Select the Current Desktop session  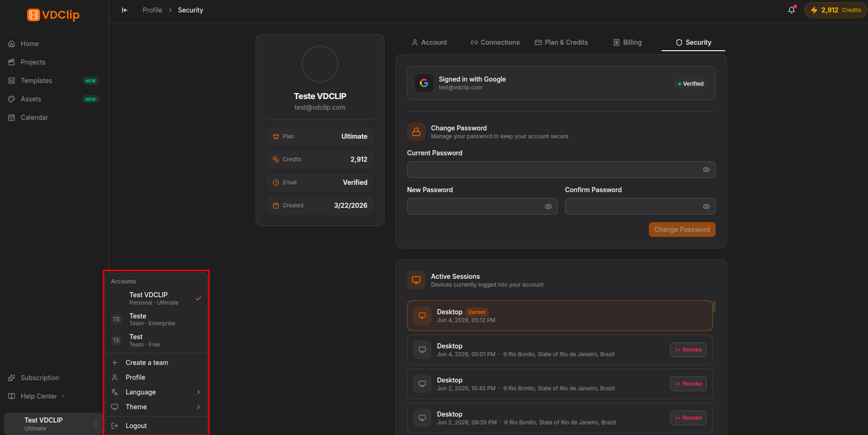coord(559,316)
